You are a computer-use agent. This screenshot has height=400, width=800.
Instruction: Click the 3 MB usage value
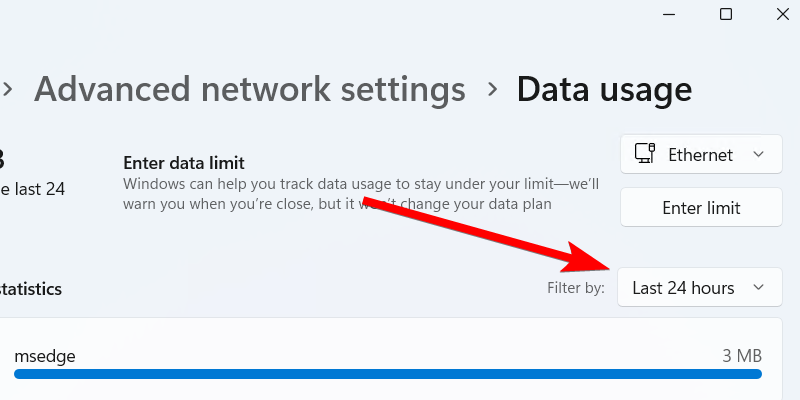(742, 355)
